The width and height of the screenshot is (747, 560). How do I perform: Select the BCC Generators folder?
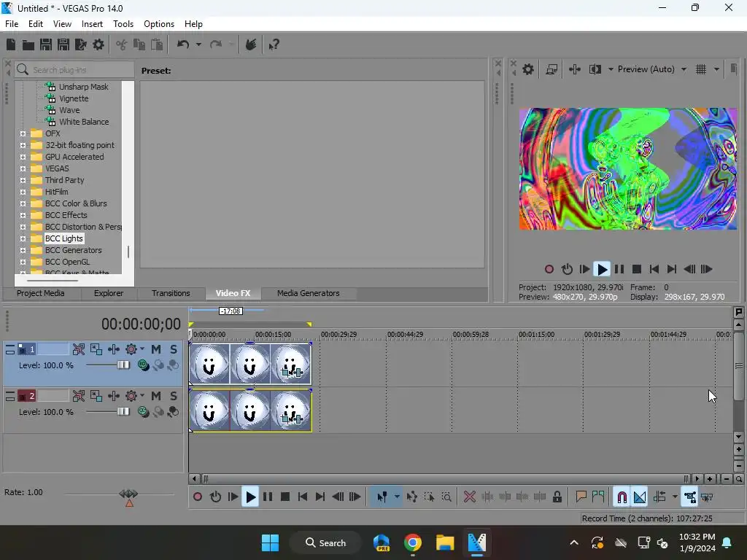pos(74,251)
